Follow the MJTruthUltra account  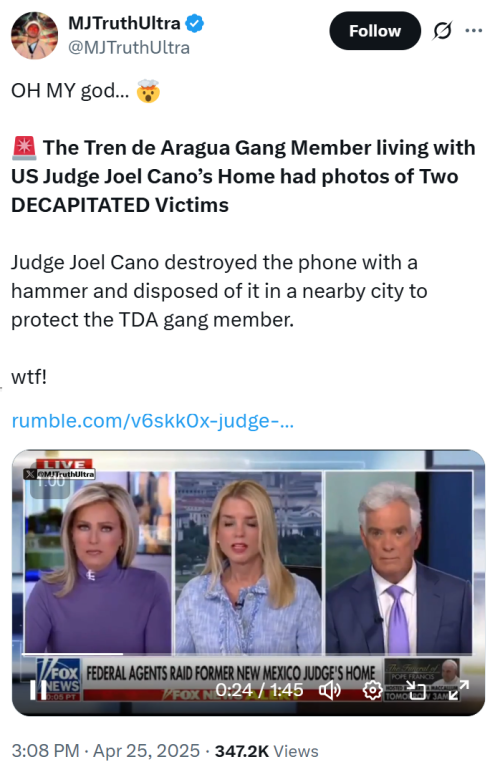375,31
